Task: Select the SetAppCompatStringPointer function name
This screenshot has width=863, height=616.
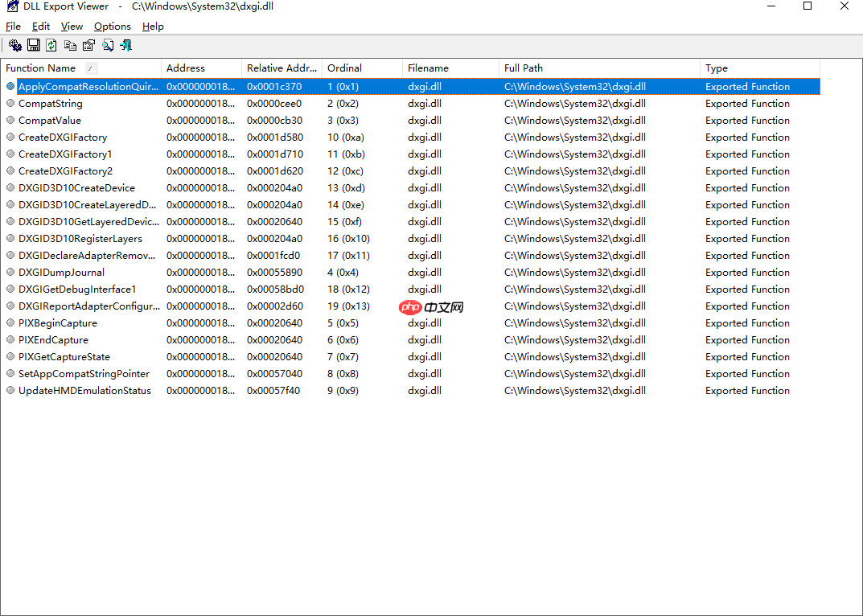Action: pos(84,374)
